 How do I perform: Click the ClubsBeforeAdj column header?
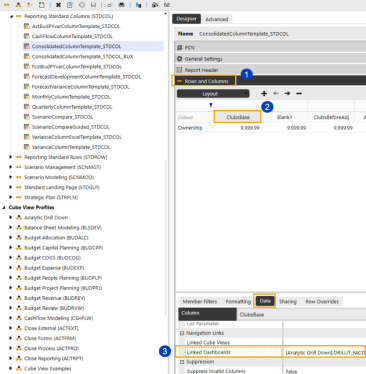pyautogui.click(x=331, y=117)
